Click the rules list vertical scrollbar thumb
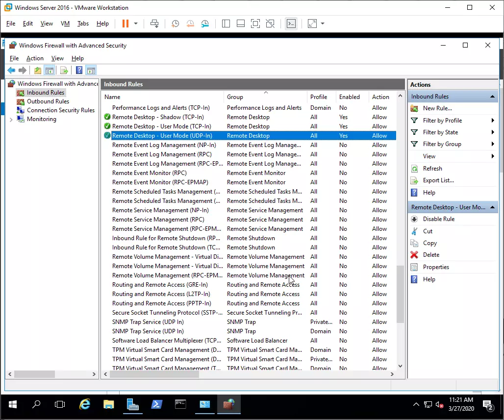The image size is (504, 420). 400,294
